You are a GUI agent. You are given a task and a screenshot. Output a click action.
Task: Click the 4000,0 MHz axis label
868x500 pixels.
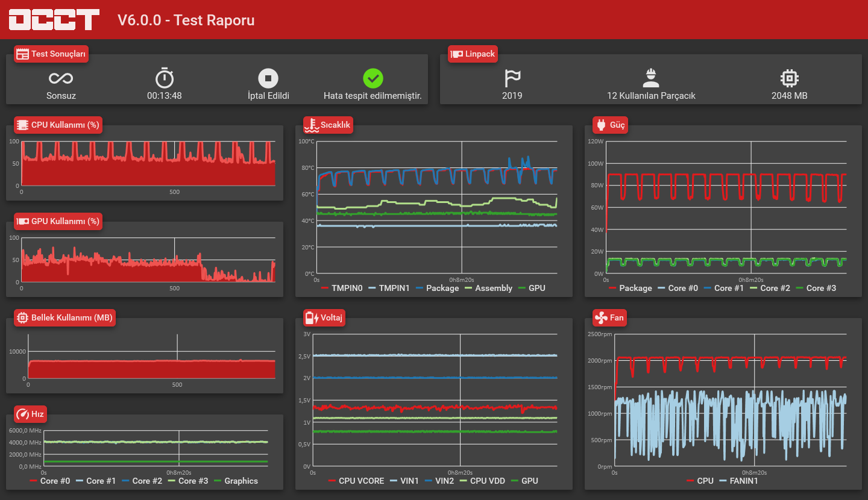[x=25, y=442]
